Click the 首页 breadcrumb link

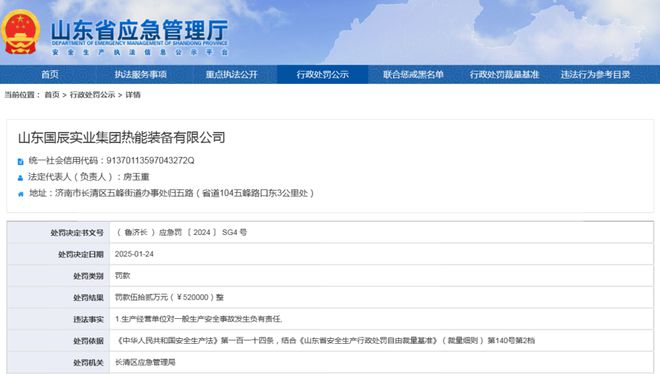pyautogui.click(x=52, y=95)
